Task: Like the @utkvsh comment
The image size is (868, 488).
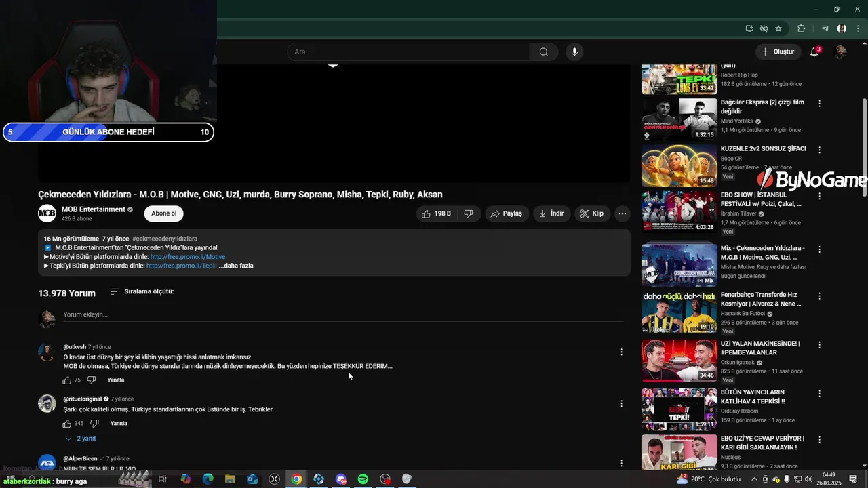Action: [66, 380]
